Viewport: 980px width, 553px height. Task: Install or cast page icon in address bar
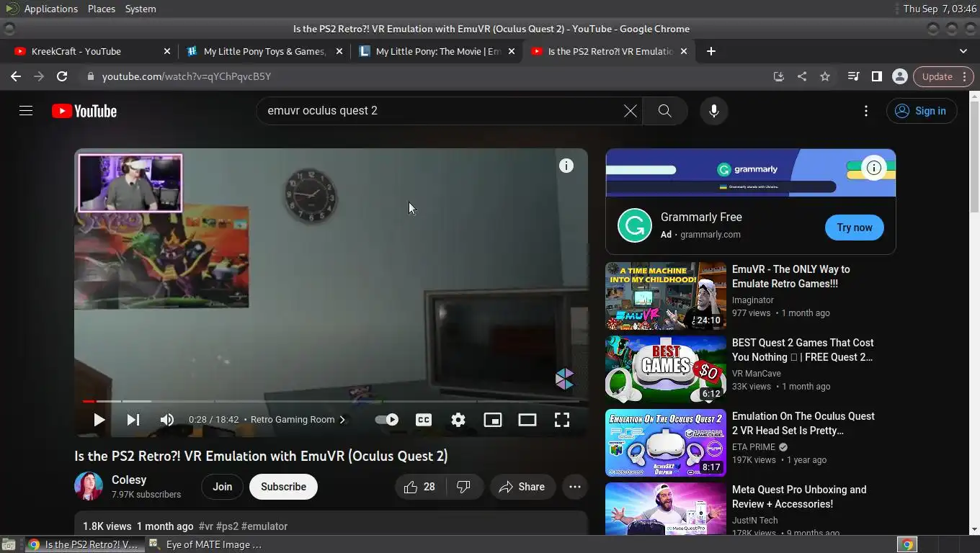pyautogui.click(x=779, y=76)
